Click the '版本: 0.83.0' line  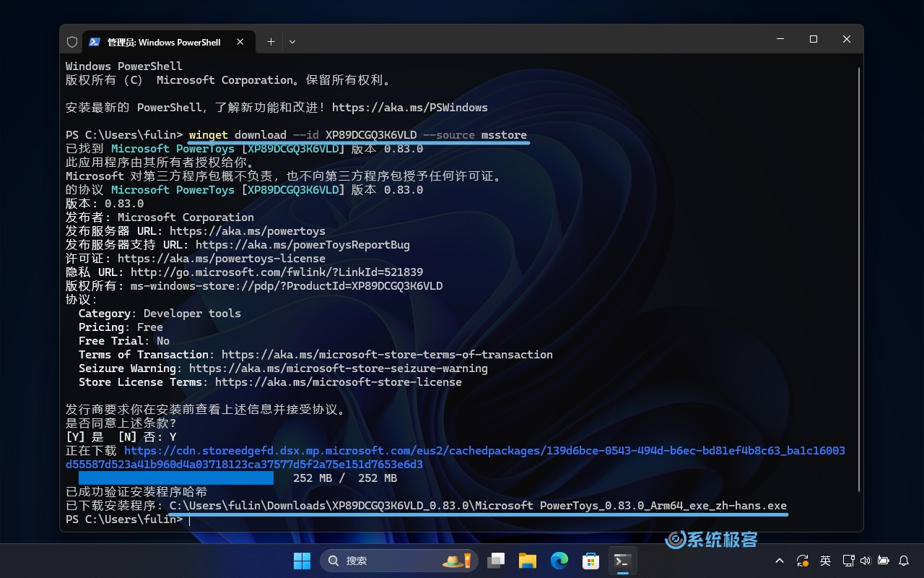(105, 204)
